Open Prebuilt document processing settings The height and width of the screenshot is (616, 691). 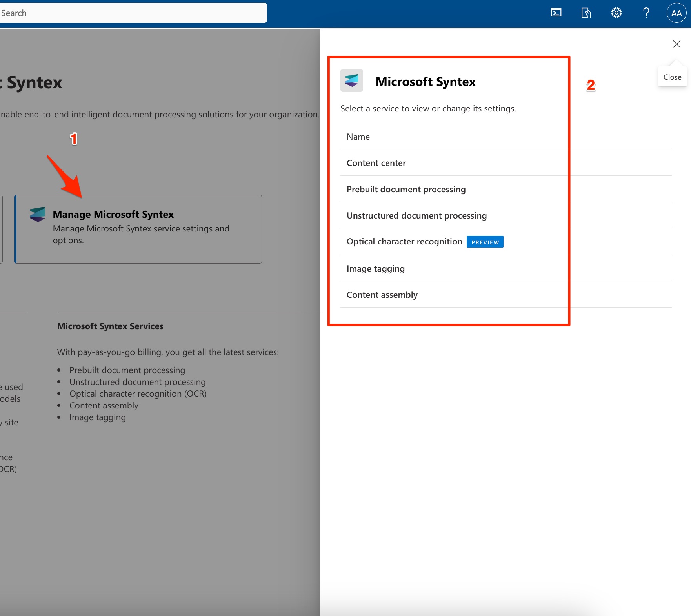[x=406, y=189]
